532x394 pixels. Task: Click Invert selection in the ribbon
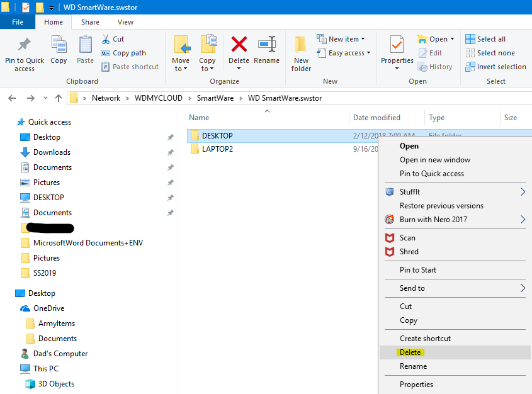495,67
